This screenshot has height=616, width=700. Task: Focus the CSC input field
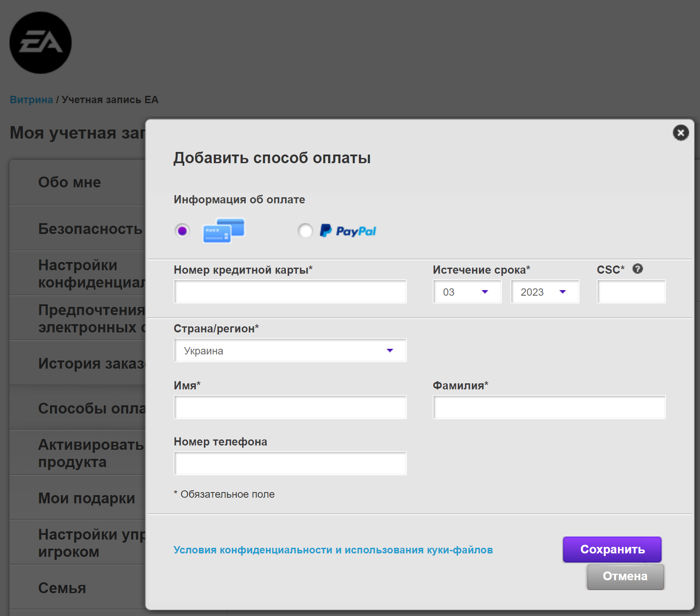click(x=631, y=292)
